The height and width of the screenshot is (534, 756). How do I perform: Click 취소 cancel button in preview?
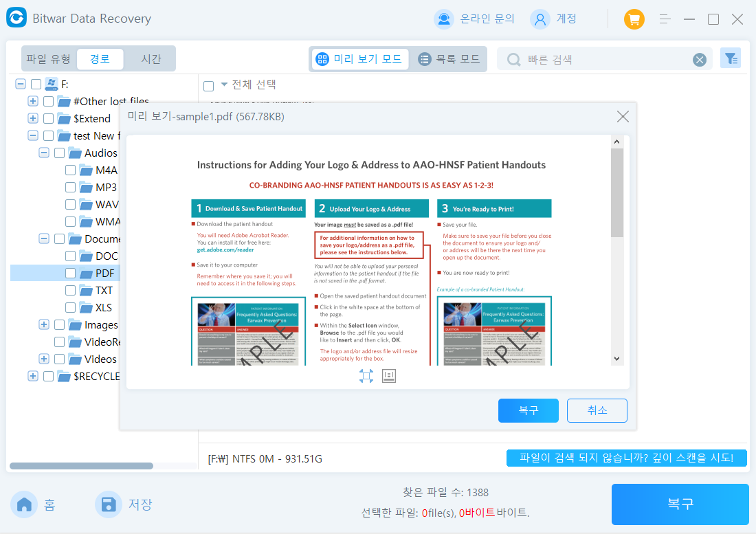pos(597,410)
